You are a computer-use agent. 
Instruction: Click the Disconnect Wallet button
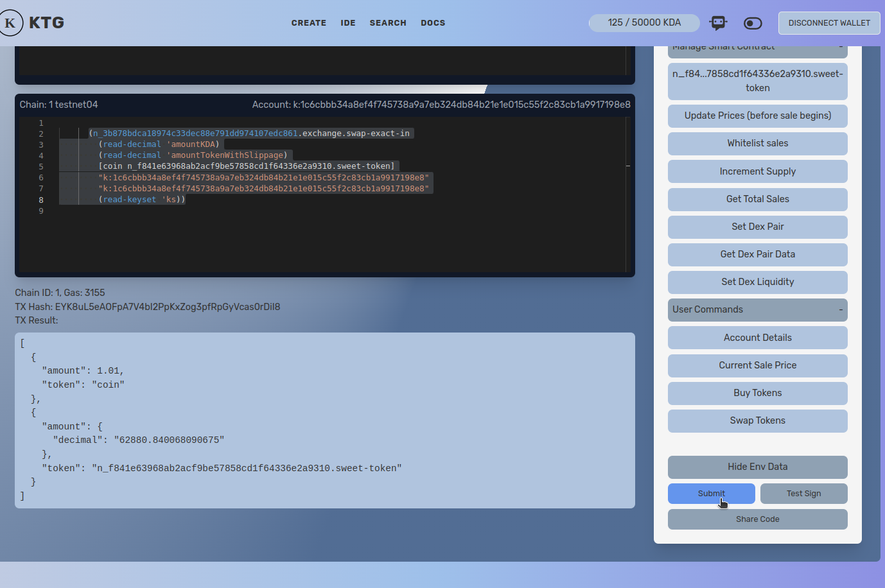click(x=829, y=23)
